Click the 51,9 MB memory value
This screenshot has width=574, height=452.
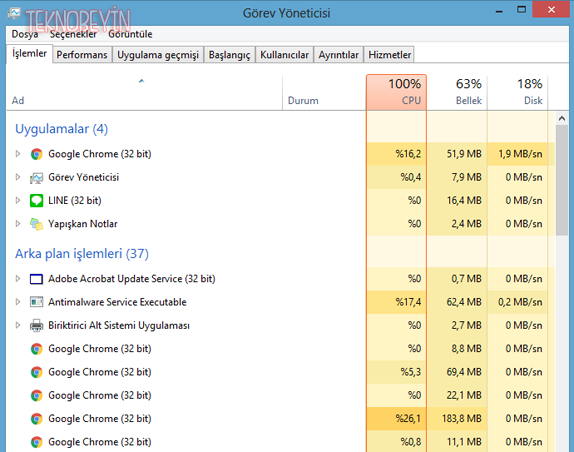tap(464, 154)
